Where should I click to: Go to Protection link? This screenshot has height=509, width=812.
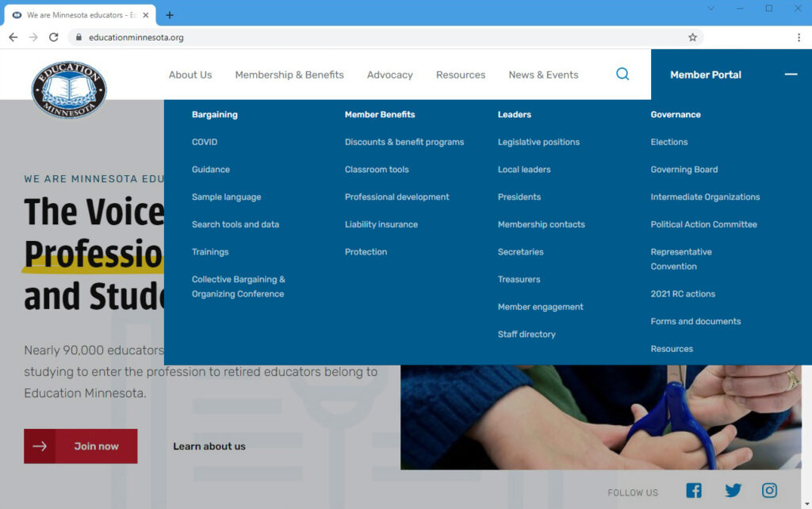[x=366, y=251]
